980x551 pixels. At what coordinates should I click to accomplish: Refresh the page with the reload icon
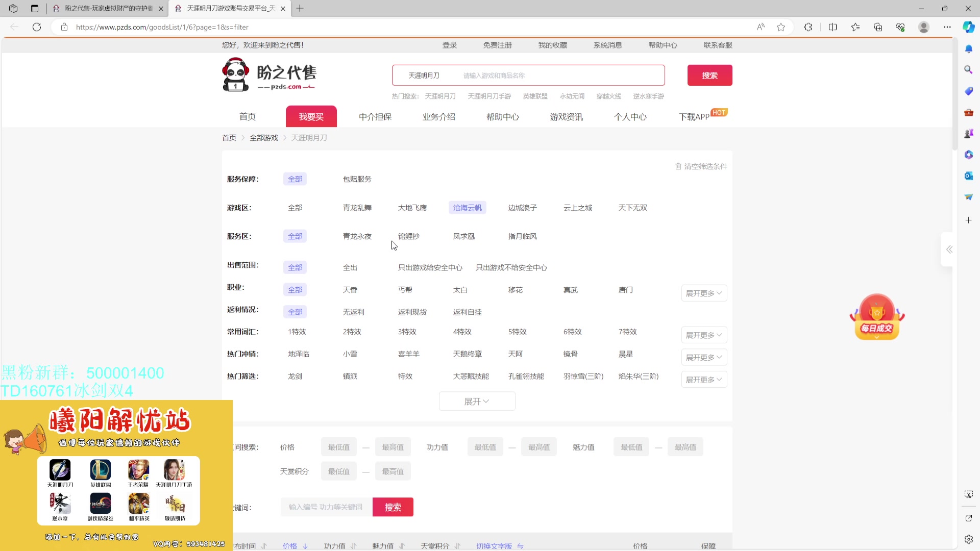click(x=37, y=27)
